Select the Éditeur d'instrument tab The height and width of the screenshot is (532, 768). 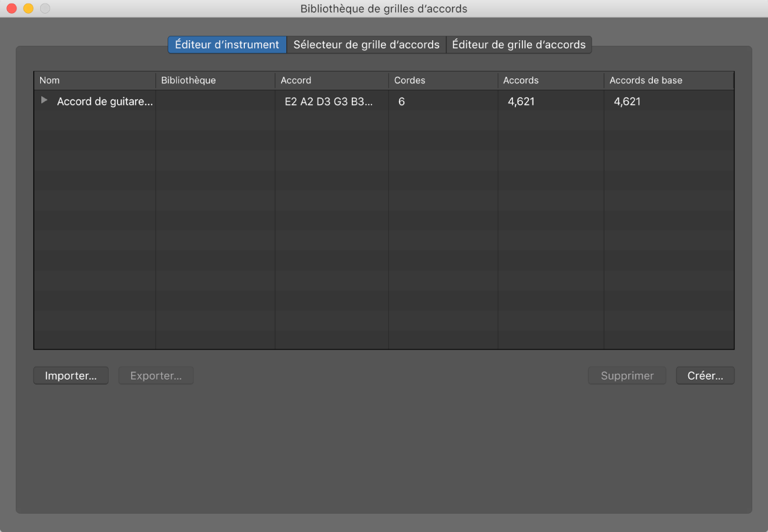point(227,45)
